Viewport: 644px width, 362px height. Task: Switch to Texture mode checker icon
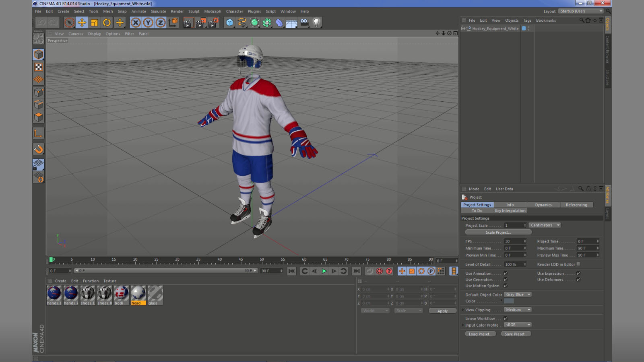[39, 67]
